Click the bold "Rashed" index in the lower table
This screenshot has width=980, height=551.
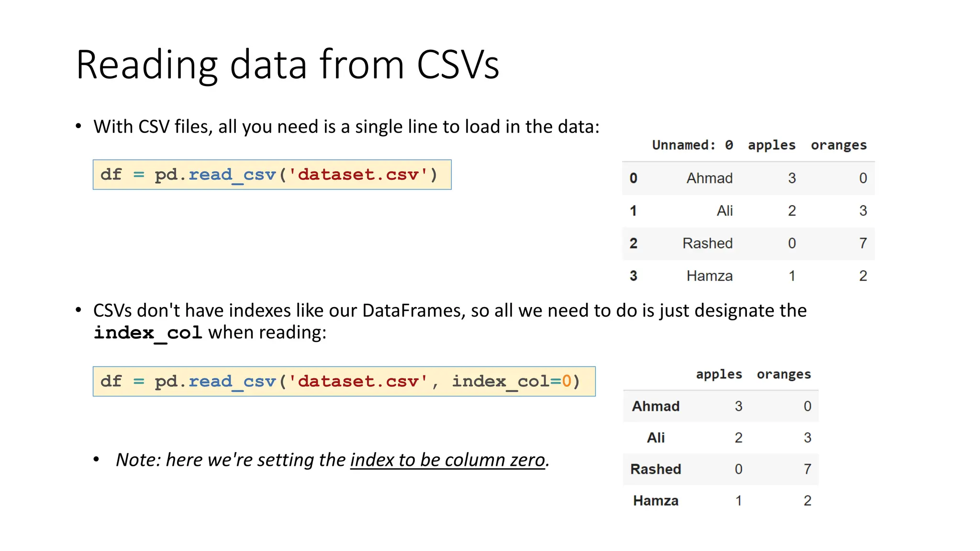pyautogui.click(x=656, y=469)
